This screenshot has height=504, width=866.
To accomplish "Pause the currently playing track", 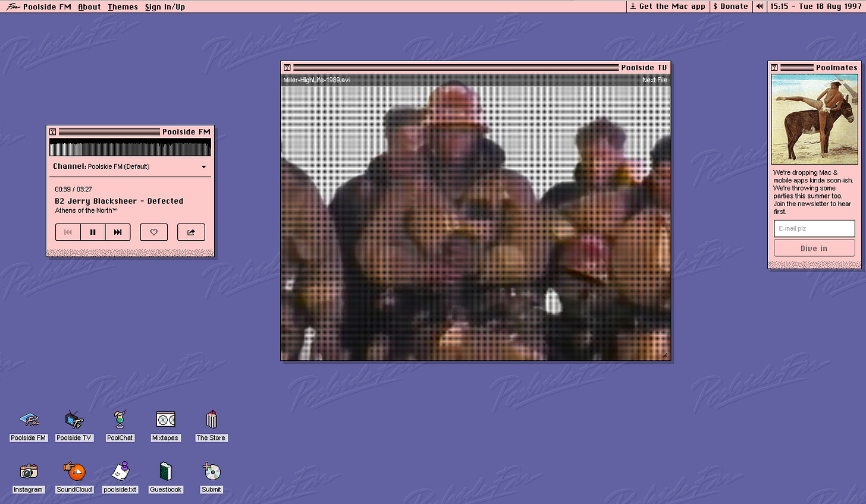I will pyautogui.click(x=93, y=232).
